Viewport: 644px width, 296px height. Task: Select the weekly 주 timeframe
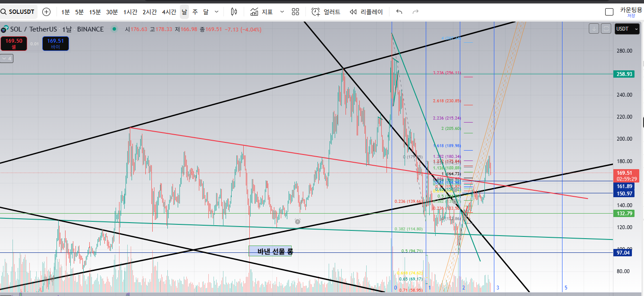pyautogui.click(x=195, y=12)
